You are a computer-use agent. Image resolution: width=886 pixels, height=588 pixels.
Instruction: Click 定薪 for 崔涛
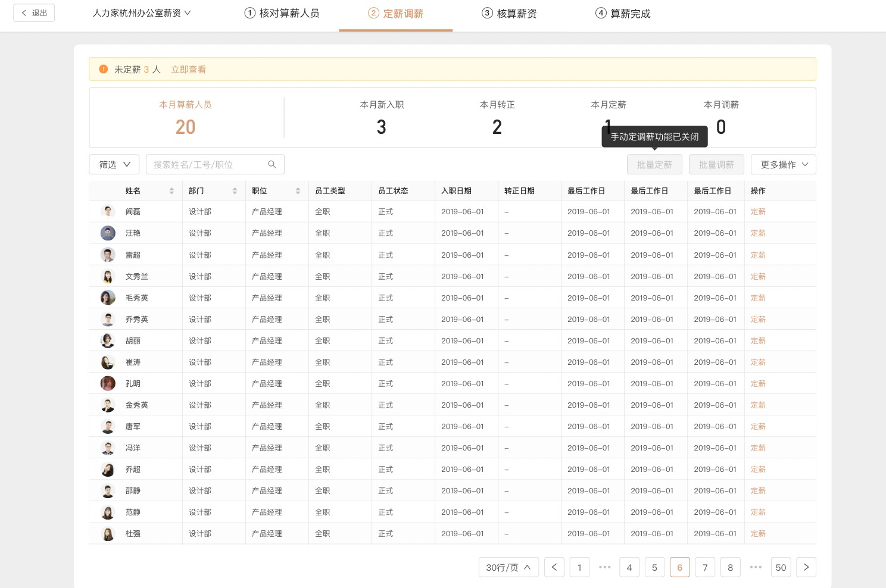pos(758,362)
